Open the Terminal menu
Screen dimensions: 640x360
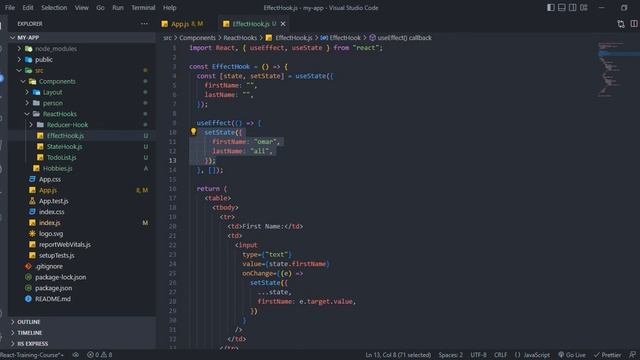click(143, 8)
